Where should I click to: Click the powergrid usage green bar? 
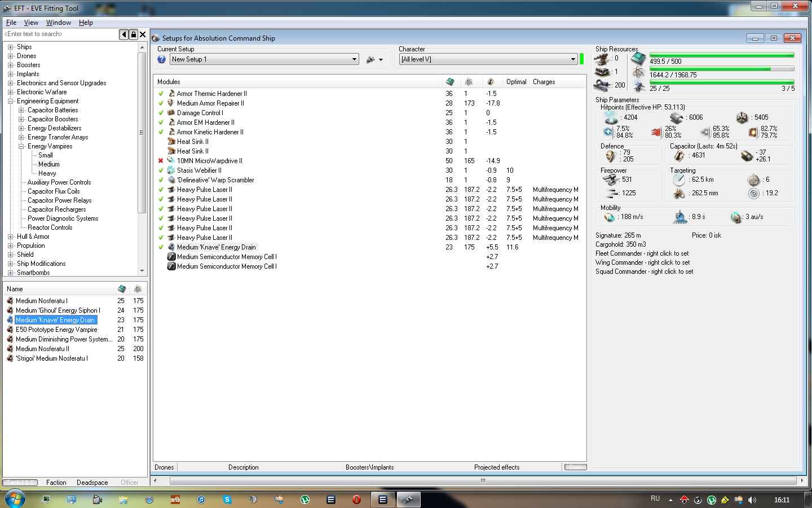(722, 69)
